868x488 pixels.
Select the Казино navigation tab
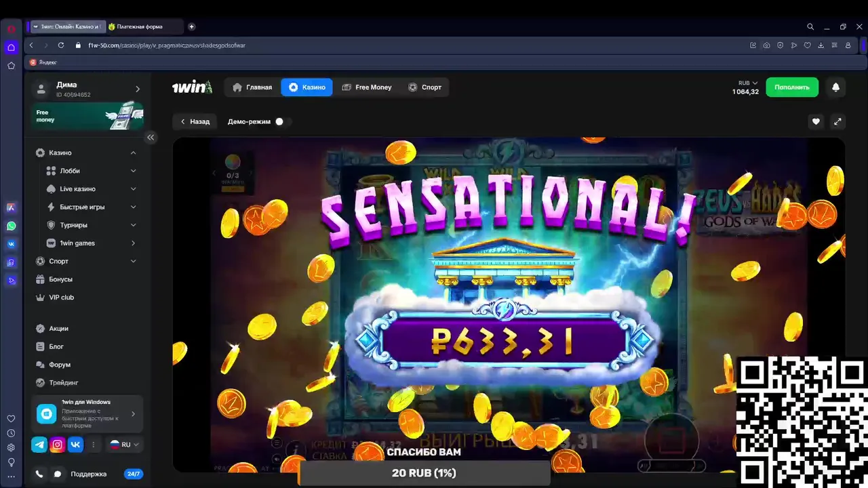click(307, 87)
